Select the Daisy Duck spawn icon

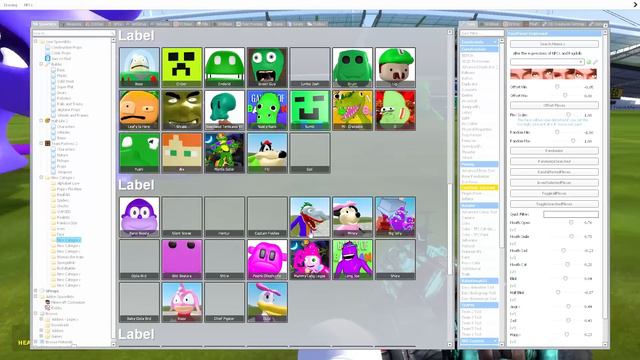(267, 302)
